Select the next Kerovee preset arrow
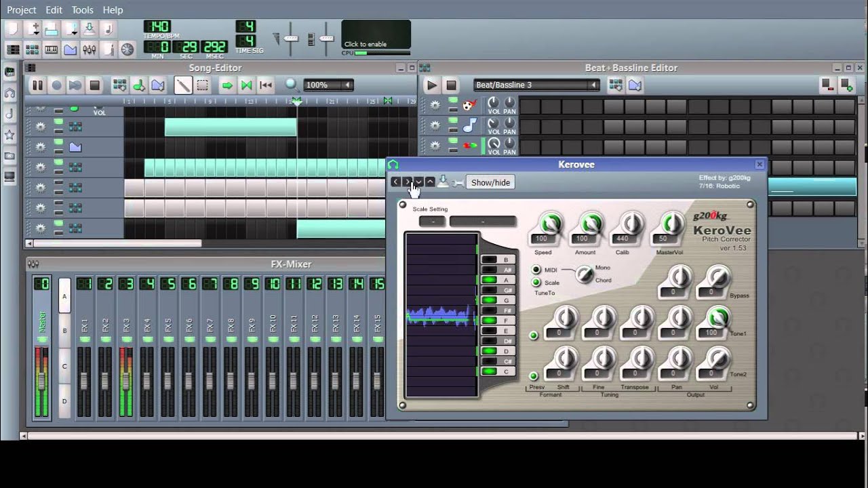Screen dimensions: 868x488 (407, 182)
